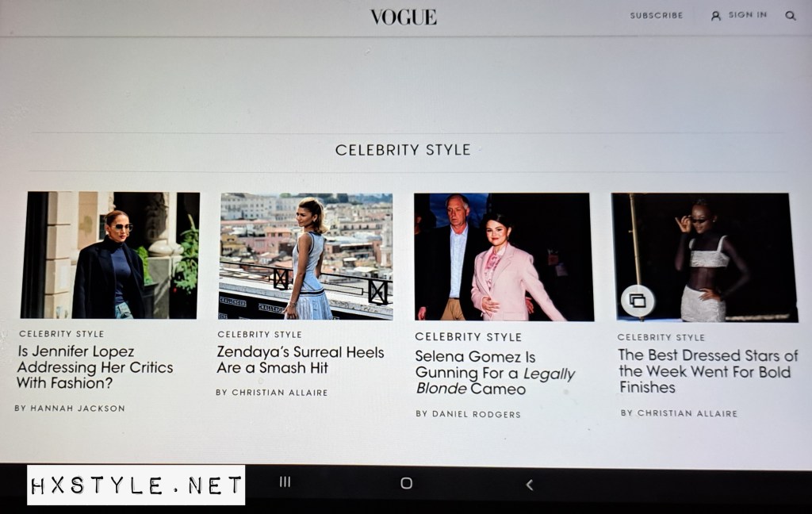The image size is (812, 514).
Task: View author Daniel Rodgers' byline
Action: 468,414
